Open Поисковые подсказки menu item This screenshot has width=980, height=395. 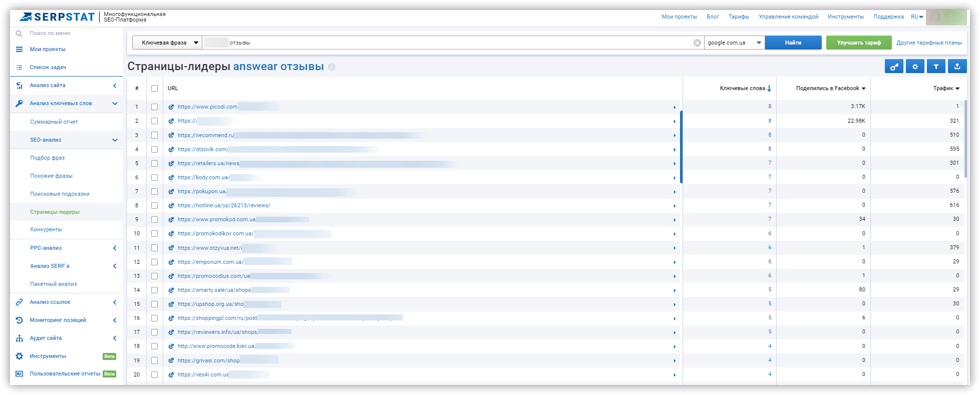click(60, 194)
